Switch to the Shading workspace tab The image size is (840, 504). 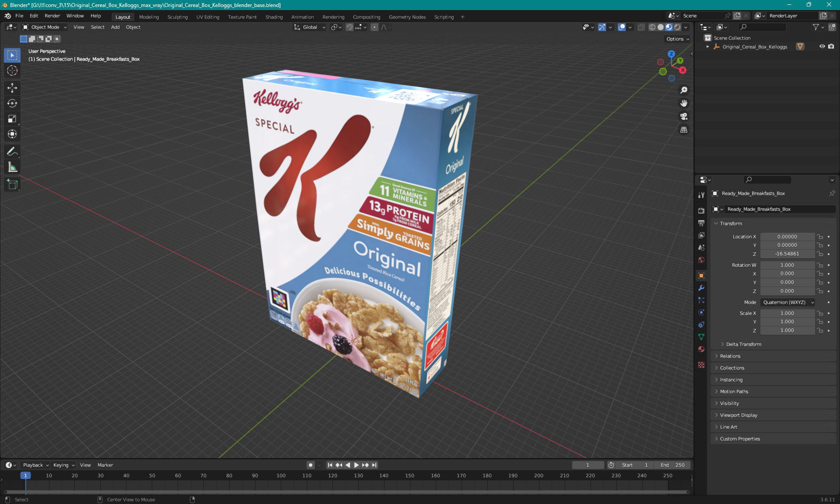tap(274, 17)
